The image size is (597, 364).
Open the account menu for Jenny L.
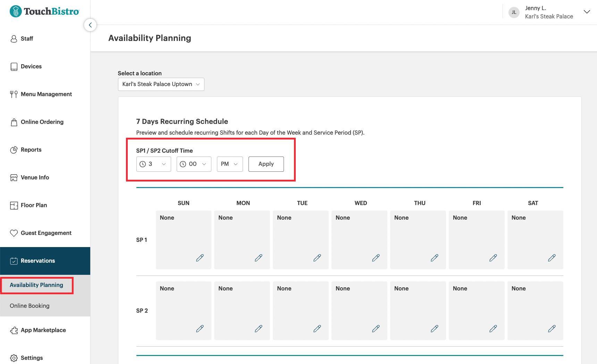pyautogui.click(x=587, y=12)
